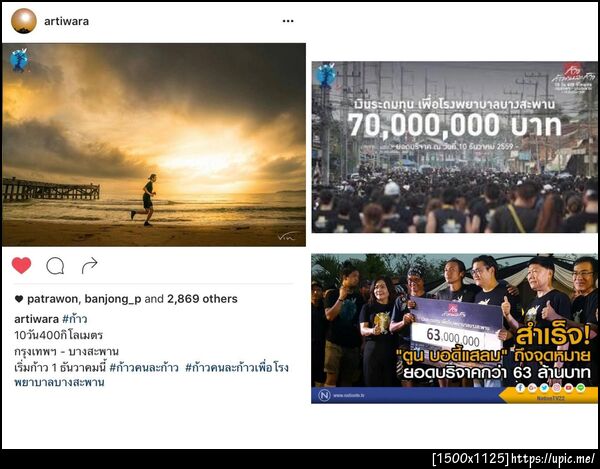Screen dimensions: 600x469
Task: Open the #ก้าวคนละก้าวเพื่อโรงพยาบาลบางสะพาน hashtag
Action: (151, 375)
